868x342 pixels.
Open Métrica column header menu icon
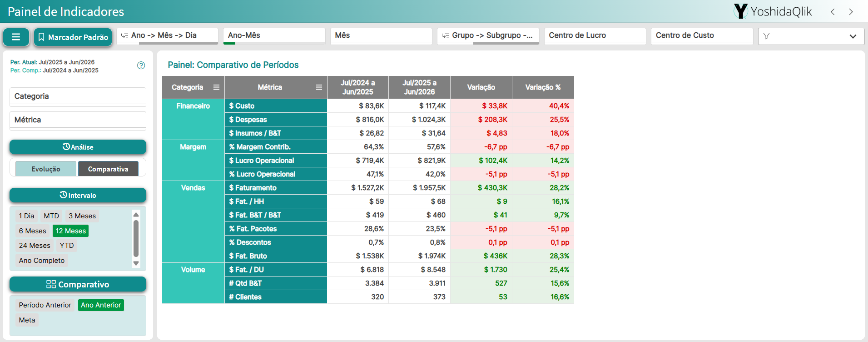[x=319, y=87]
